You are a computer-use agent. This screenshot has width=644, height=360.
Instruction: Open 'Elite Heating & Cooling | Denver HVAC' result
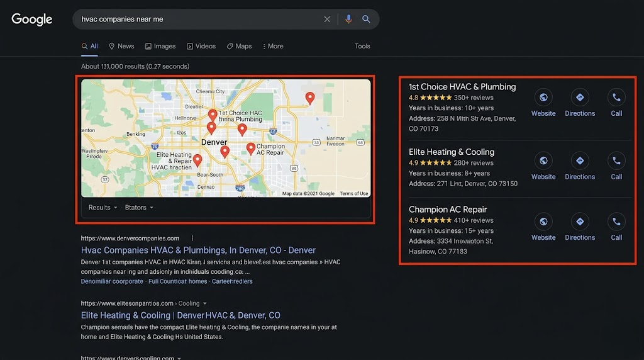(180, 315)
